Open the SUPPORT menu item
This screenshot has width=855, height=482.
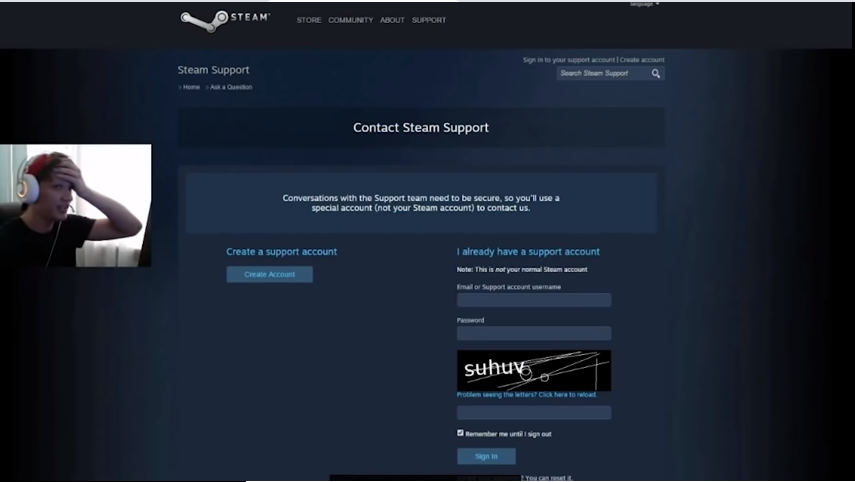click(429, 20)
